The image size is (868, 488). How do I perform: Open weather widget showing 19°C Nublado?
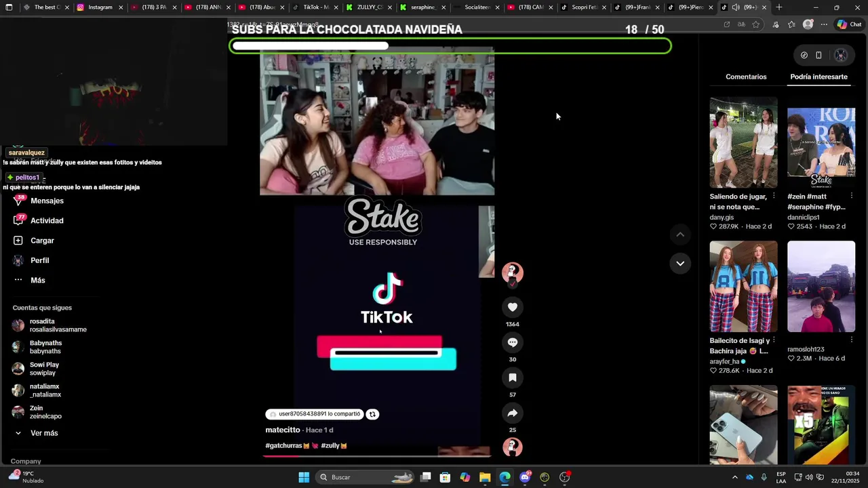click(27, 477)
